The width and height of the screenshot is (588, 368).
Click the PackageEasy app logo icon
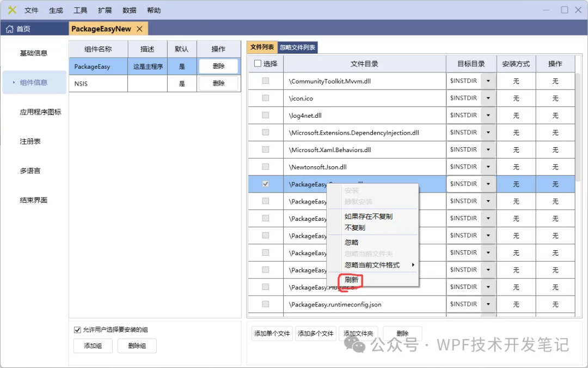pos(12,10)
